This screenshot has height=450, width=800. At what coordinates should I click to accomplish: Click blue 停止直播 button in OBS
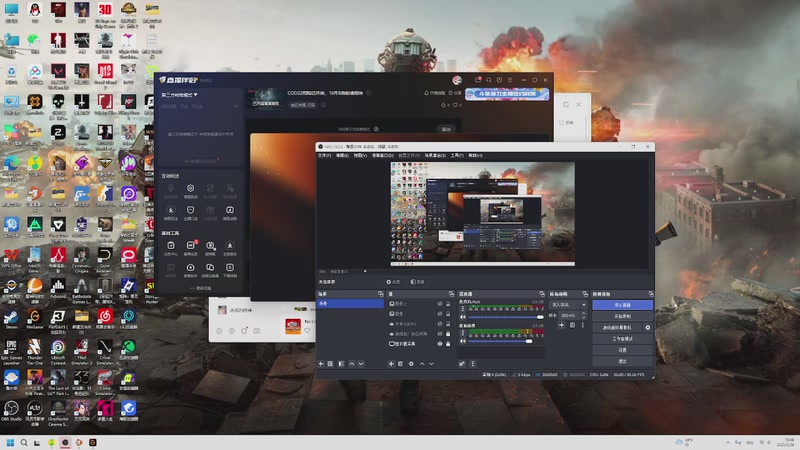pos(622,305)
